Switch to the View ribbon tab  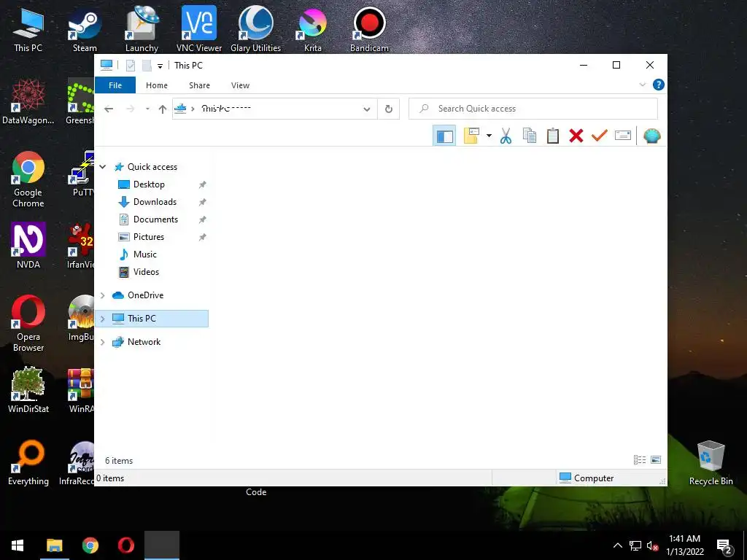[240, 85]
